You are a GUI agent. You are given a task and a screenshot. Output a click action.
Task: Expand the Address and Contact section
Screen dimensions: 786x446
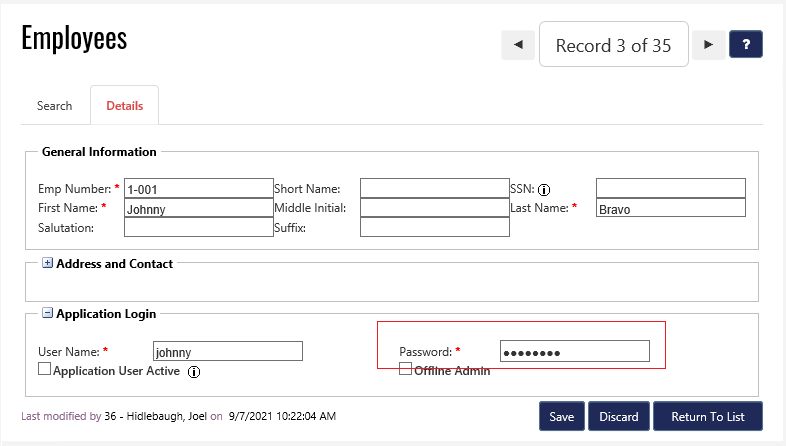pyautogui.click(x=47, y=264)
